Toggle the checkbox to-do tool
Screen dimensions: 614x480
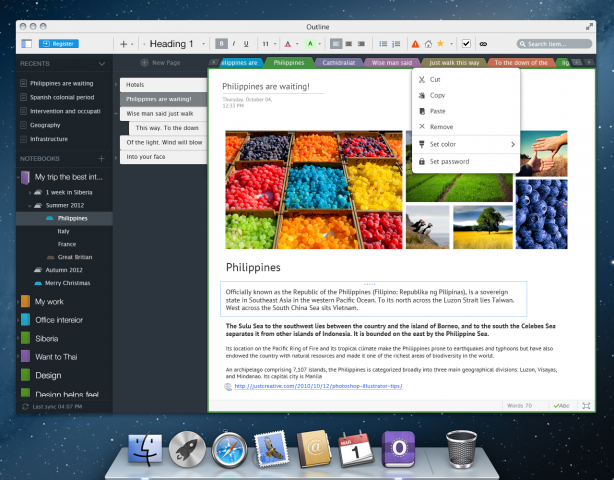(x=466, y=43)
